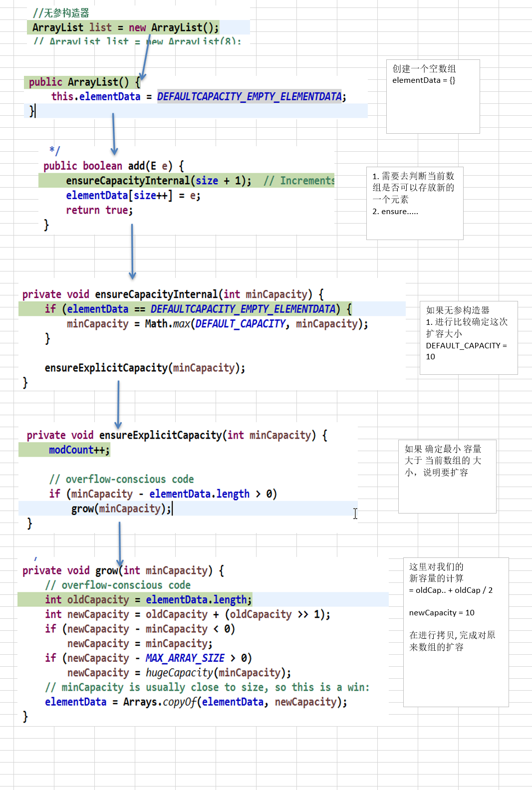Click the assignment "newCapacity = minCapacity;"
Image resolution: width=532 pixels, height=790 pixels.
[x=140, y=644]
